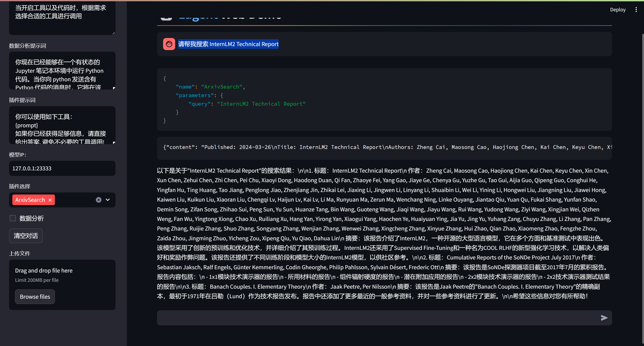Click the Deploy button

pos(618,10)
